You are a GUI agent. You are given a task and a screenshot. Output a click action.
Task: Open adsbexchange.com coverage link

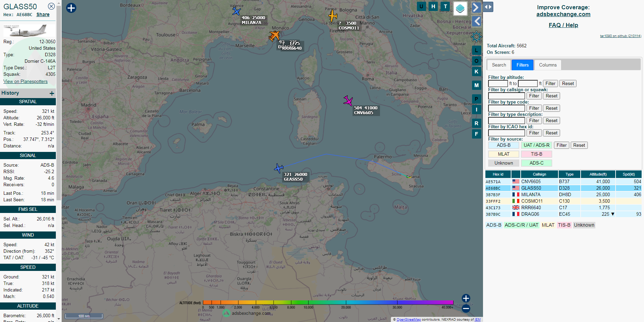click(563, 14)
